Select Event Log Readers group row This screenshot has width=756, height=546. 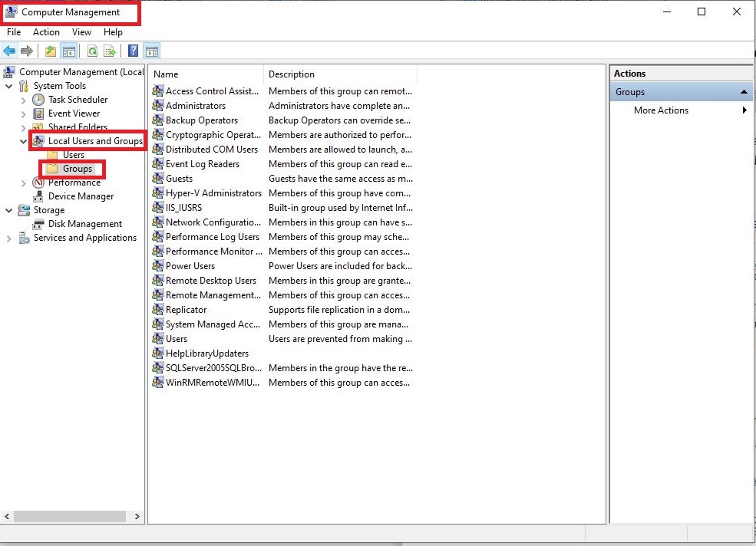203,164
